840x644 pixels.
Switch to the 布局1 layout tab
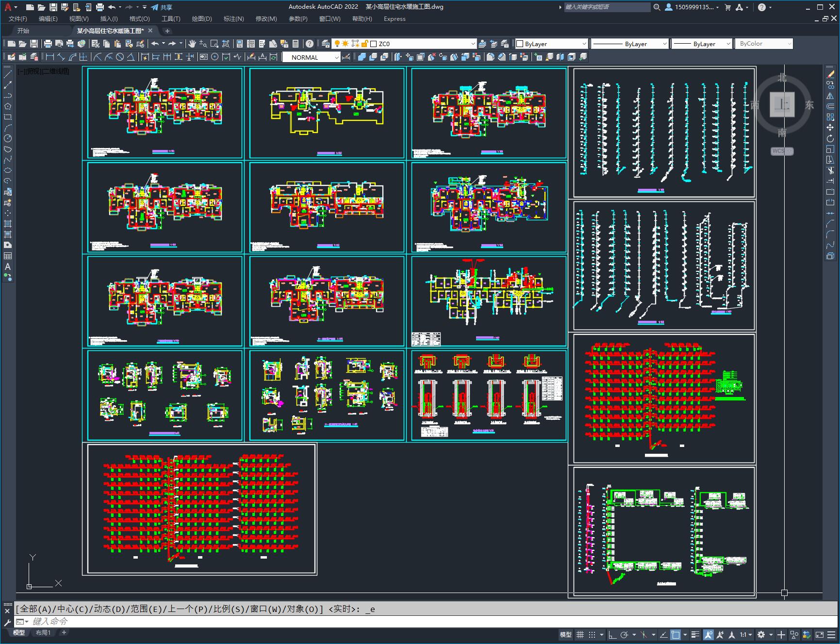click(43, 632)
